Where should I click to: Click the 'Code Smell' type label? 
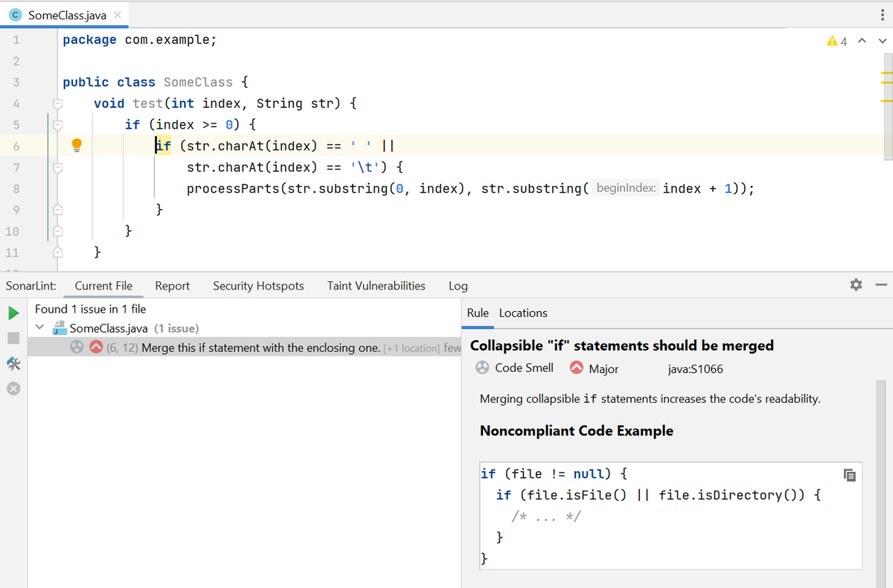(x=525, y=368)
